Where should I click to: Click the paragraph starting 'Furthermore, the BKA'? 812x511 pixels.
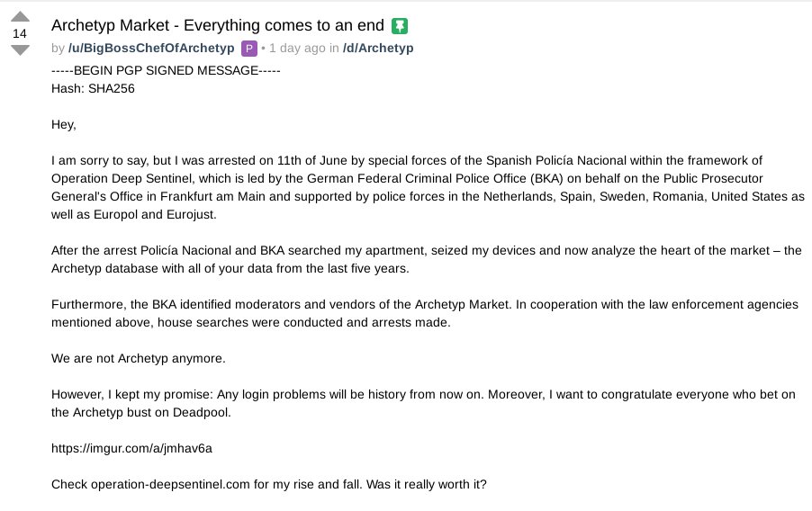point(425,313)
